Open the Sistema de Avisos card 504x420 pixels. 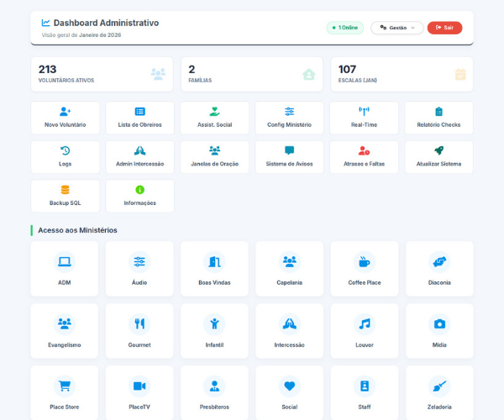coord(289,157)
